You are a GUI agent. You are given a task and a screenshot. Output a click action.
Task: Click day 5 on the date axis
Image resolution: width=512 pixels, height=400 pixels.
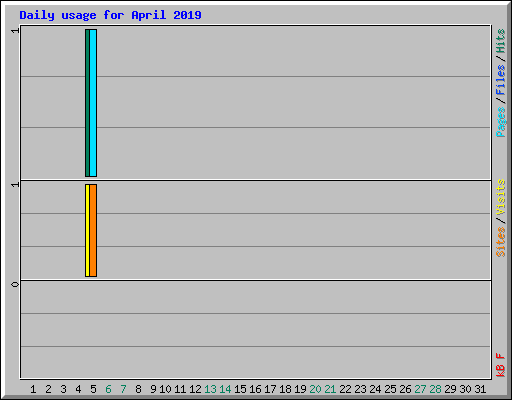tap(93, 389)
